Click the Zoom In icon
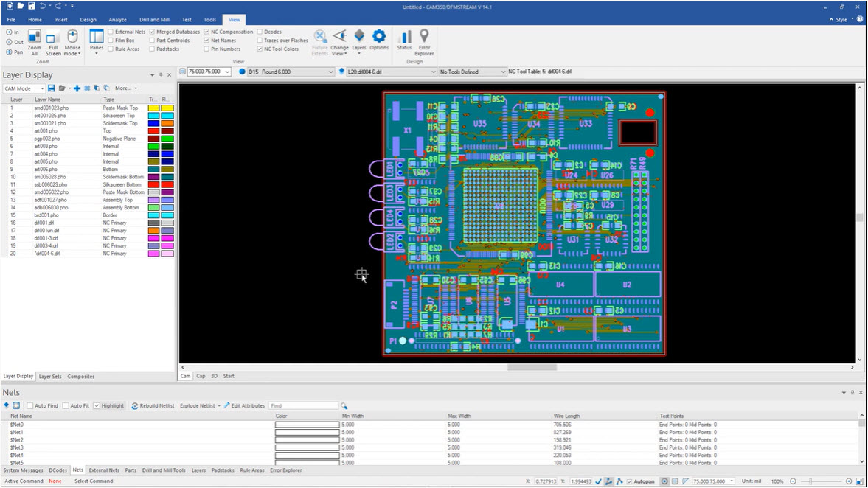Screen dimensions: 868x488 (10, 32)
